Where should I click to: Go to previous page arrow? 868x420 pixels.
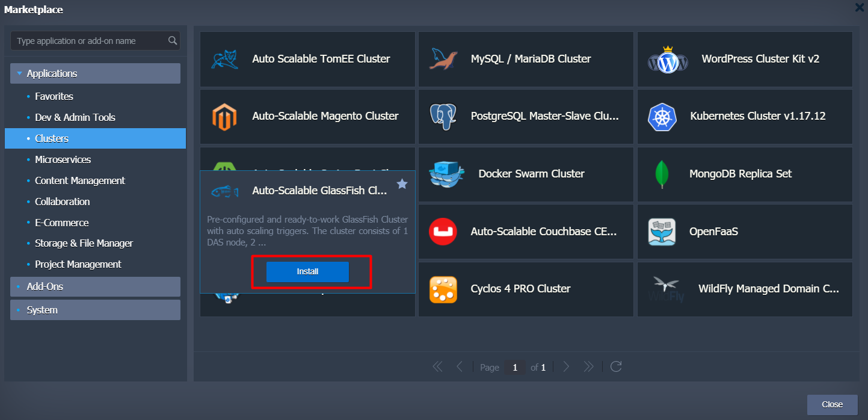460,366
